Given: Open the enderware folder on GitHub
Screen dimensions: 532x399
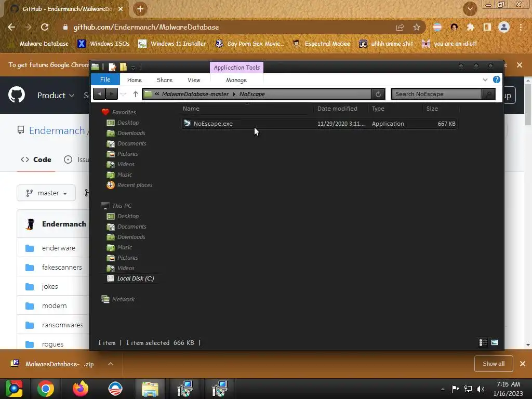Looking at the screenshot, I should pos(58,248).
